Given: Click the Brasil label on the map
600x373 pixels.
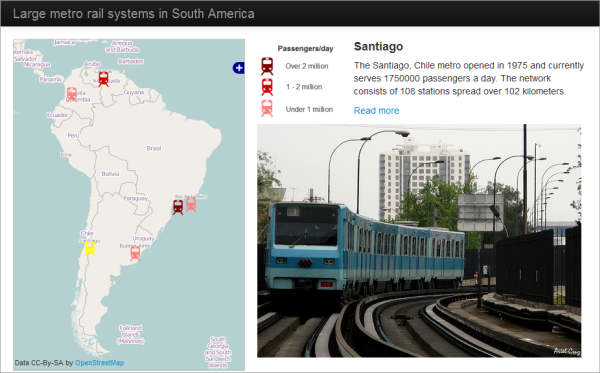Looking at the screenshot, I should [154, 148].
